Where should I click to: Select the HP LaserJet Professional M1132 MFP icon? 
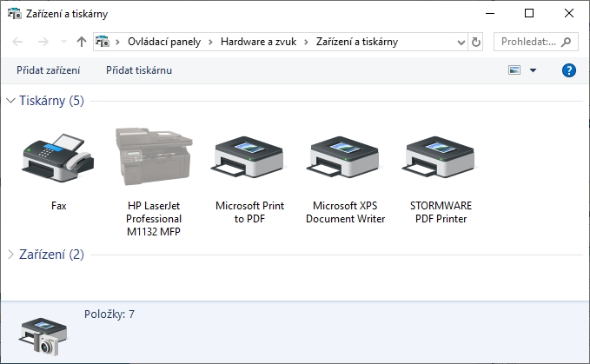pyautogui.click(x=154, y=156)
